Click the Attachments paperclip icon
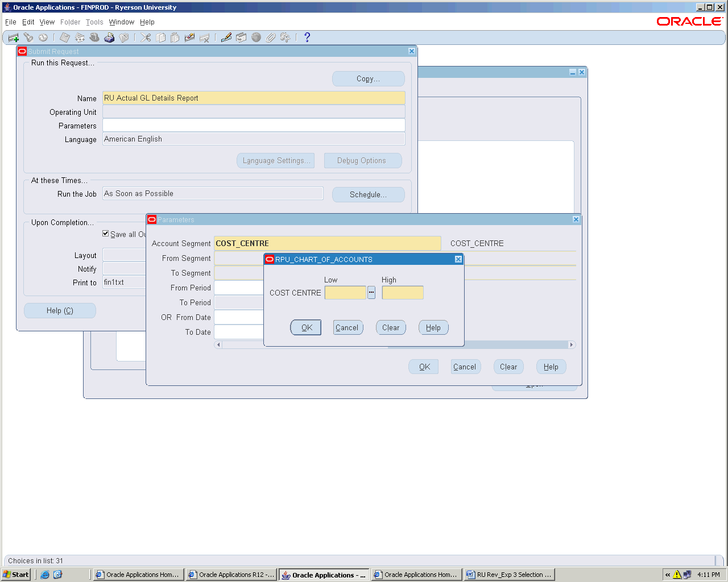This screenshot has height=582, width=728. [x=271, y=38]
